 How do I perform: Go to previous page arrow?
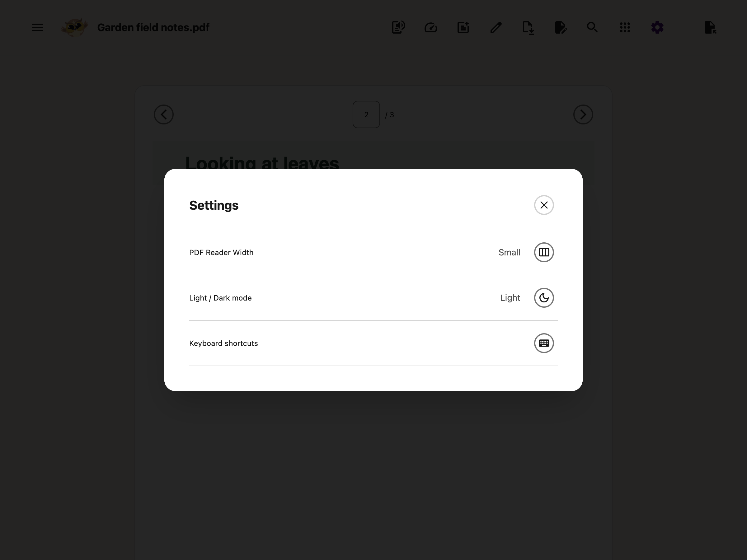(x=164, y=114)
